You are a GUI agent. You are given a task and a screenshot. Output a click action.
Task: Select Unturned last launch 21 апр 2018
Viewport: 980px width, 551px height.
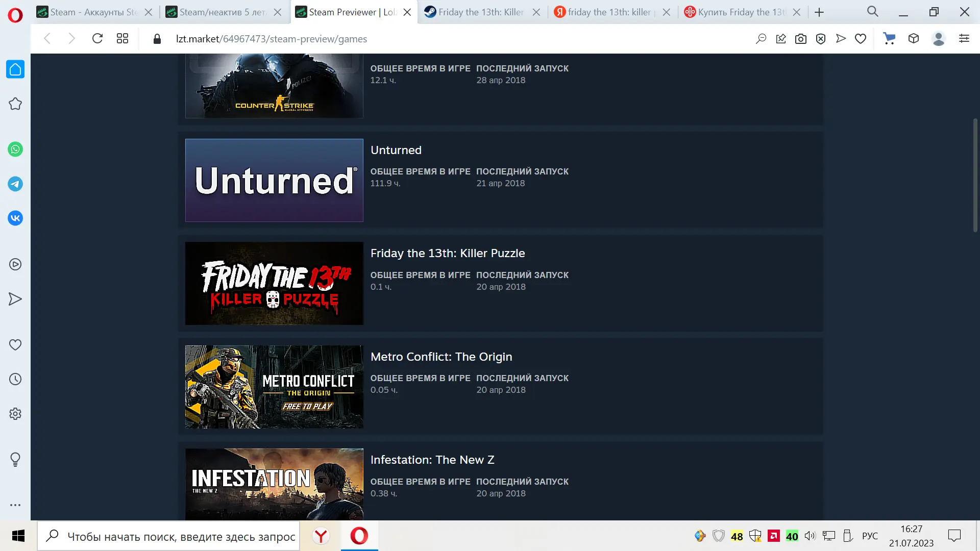point(500,183)
